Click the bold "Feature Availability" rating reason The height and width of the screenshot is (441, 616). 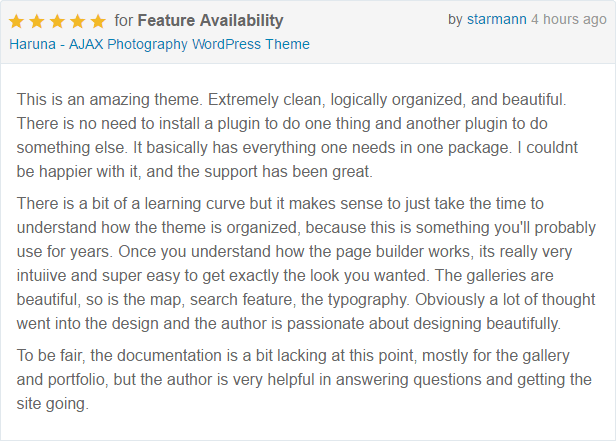coord(211,21)
